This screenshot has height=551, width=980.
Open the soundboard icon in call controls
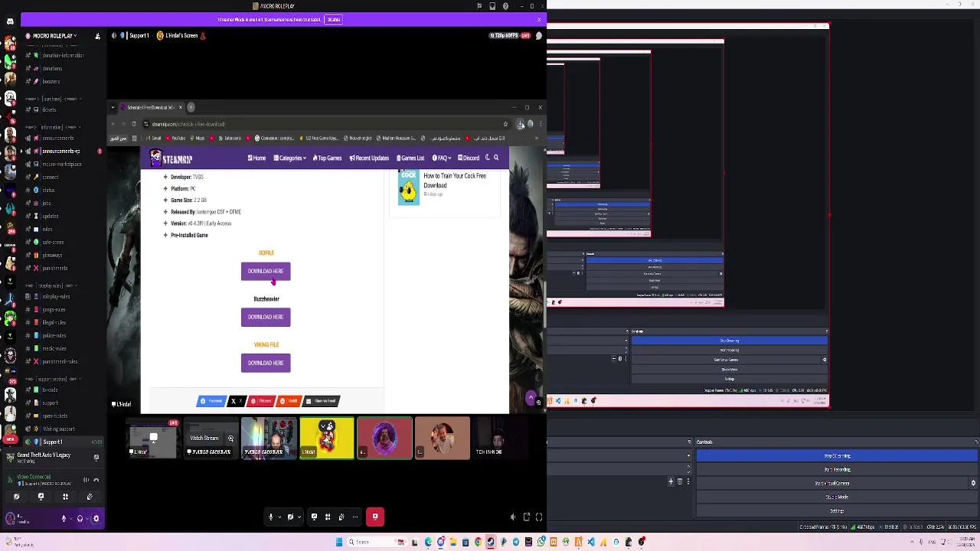(x=341, y=517)
